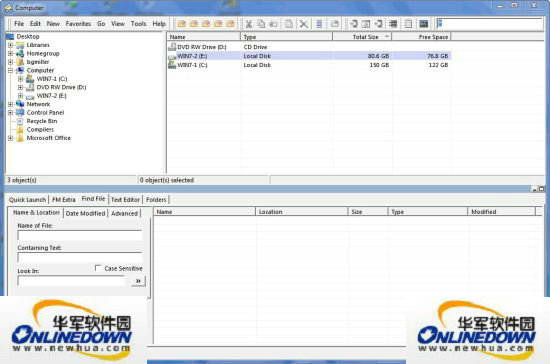Screen dimensions: 550x364
Task: Sort drive list by Total Size column
Action: coord(362,37)
